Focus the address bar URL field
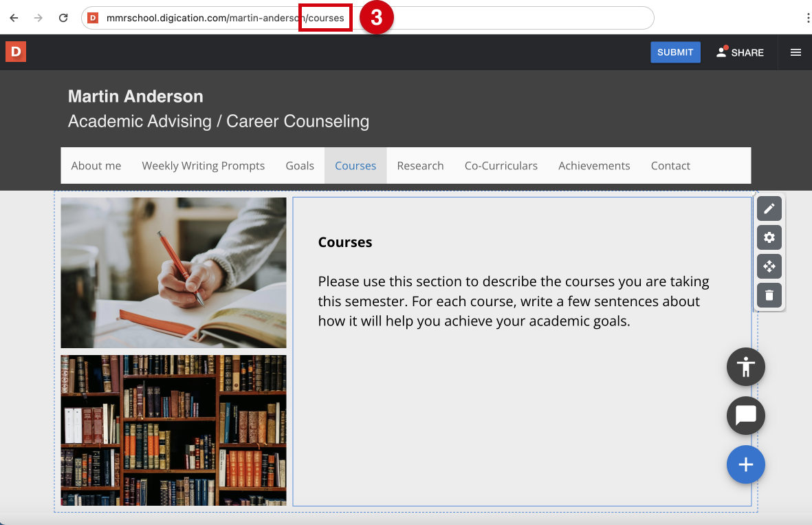This screenshot has height=525, width=812. click(368, 18)
